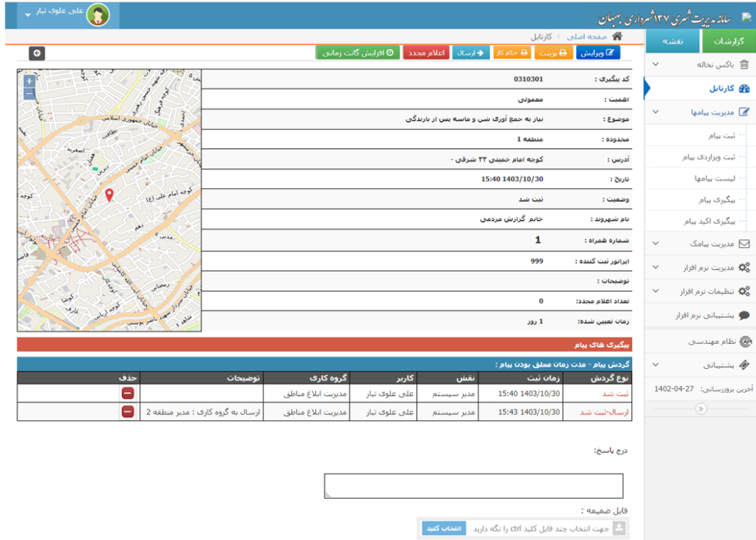Viewport: 756px width, 540px height.
Task: Open the user account dropdown
Action: 63,14
